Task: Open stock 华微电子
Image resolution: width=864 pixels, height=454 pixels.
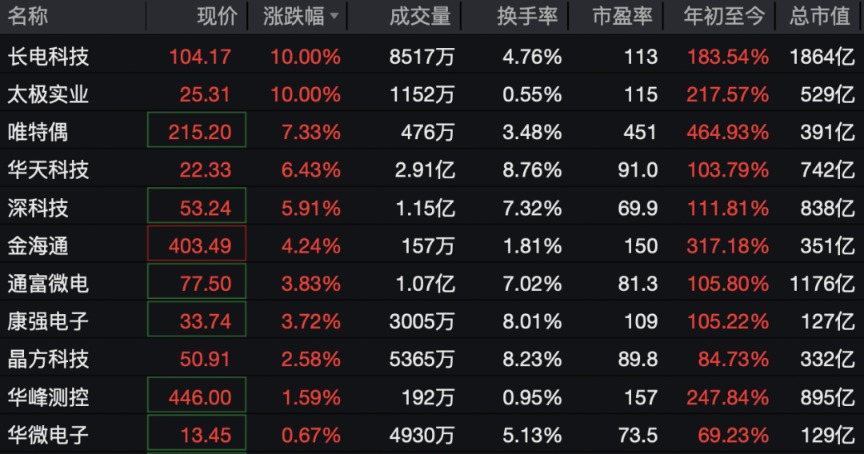Action: pos(48,435)
